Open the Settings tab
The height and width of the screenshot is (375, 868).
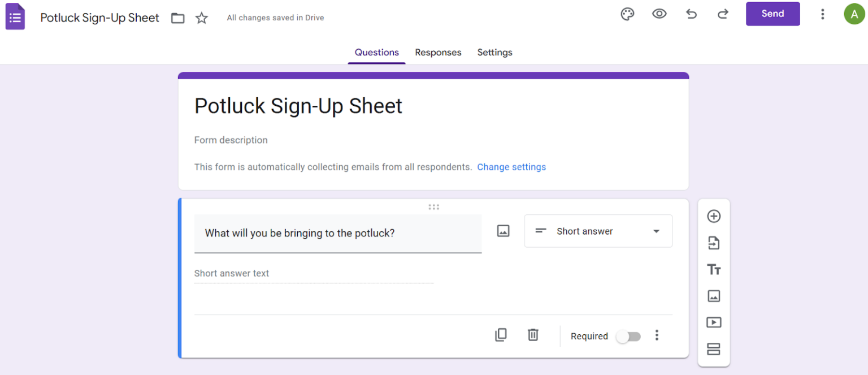pos(494,53)
